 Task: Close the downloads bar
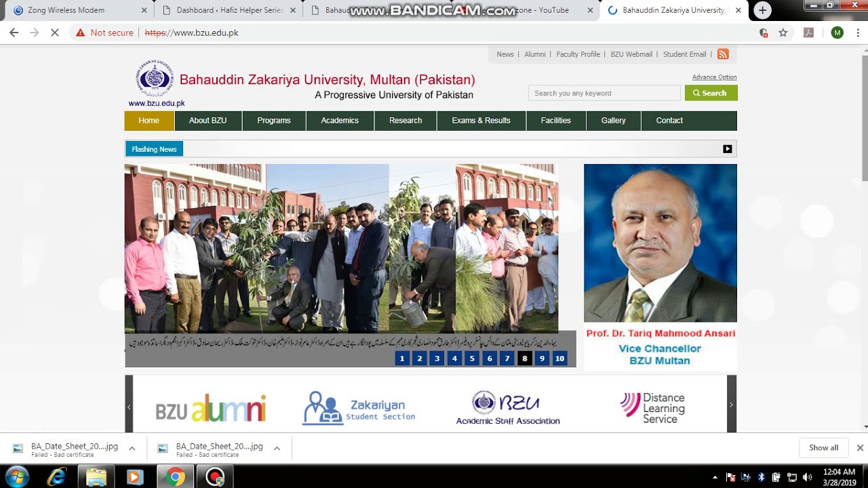[860, 447]
